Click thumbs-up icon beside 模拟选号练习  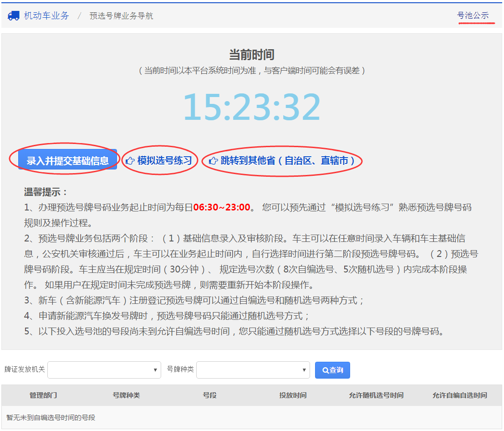pos(130,160)
